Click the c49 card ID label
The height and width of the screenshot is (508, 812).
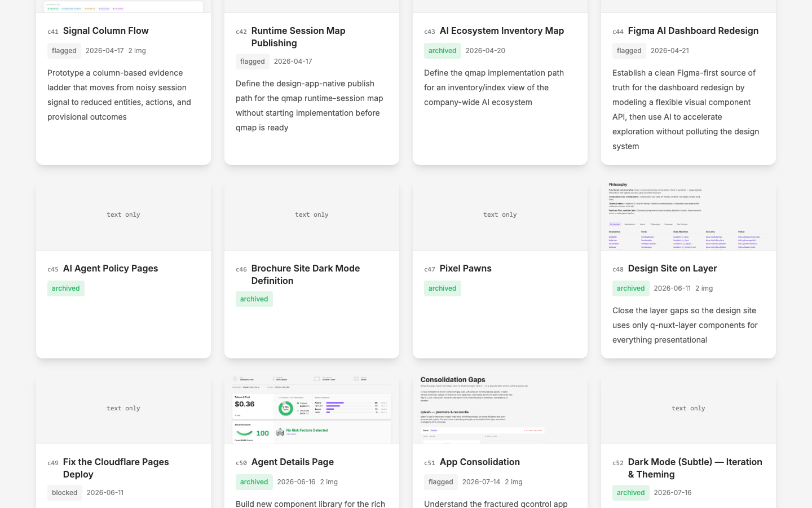[53, 463]
